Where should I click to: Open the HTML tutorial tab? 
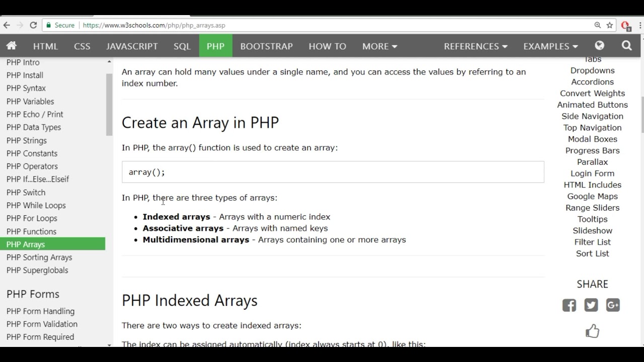45,46
